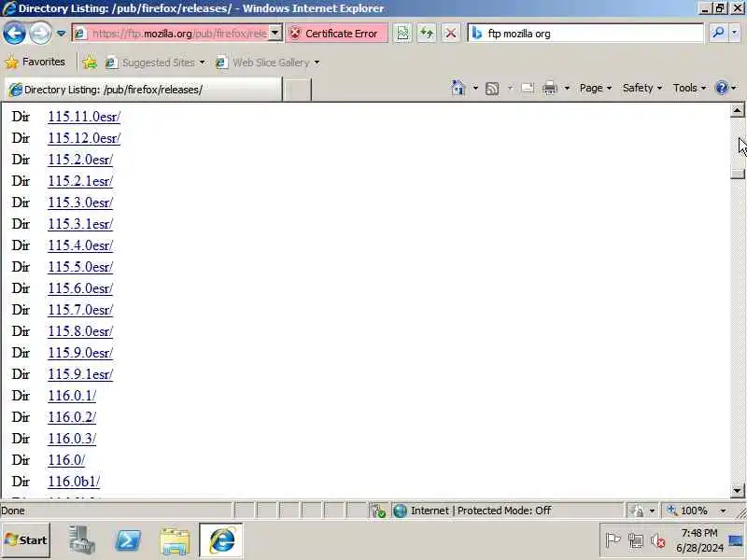Follow the 115.7.0esr/ link
The image size is (747, 560).
[x=80, y=310]
